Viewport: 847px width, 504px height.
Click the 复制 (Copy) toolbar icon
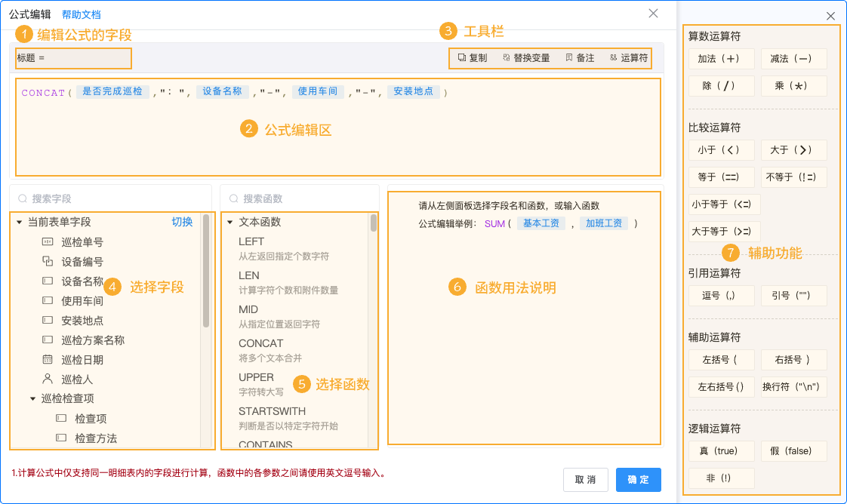[x=461, y=58]
